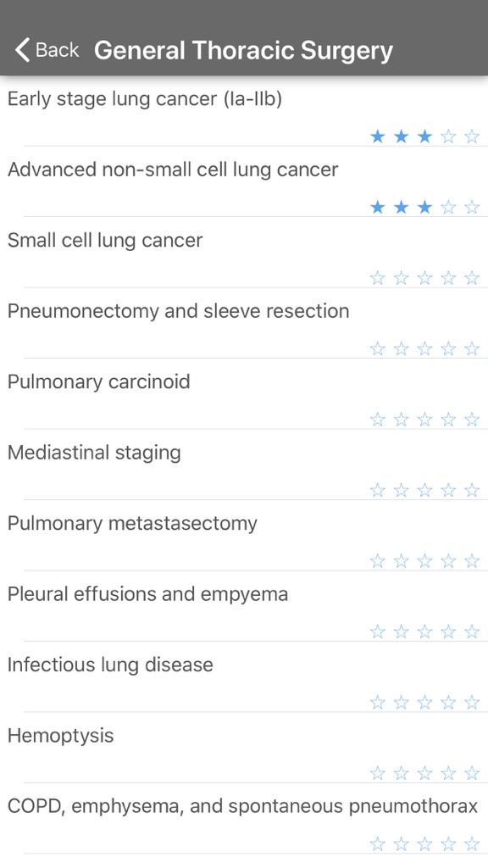Viewport: 488px width, 868px height.
Task: Click second filled star of Early stage lung cancer
Action: [401, 136]
